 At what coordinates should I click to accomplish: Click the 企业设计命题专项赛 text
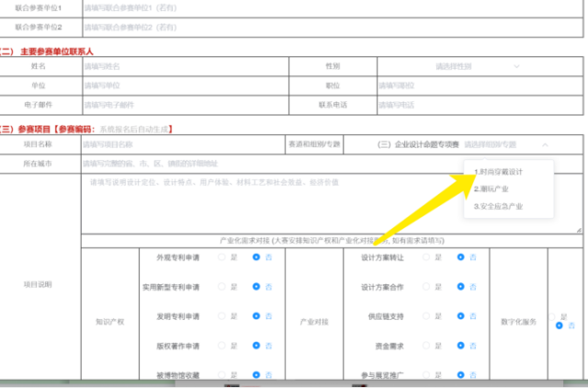(426, 144)
